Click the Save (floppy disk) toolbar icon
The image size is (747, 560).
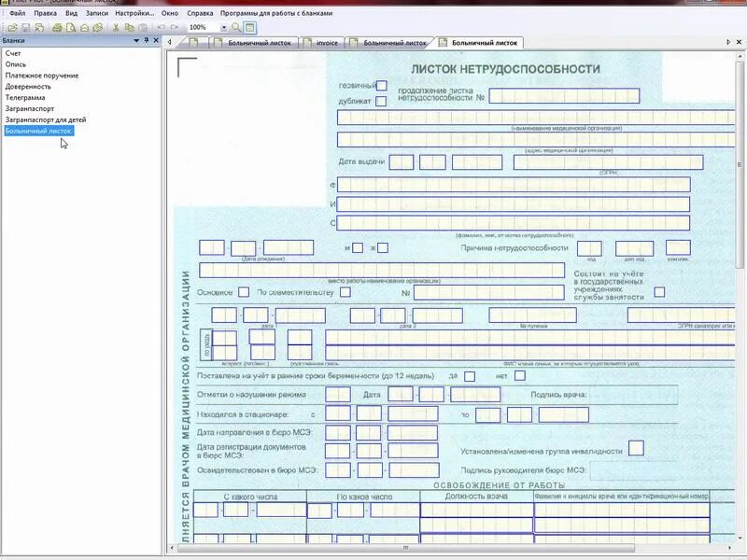pyautogui.click(x=26, y=28)
